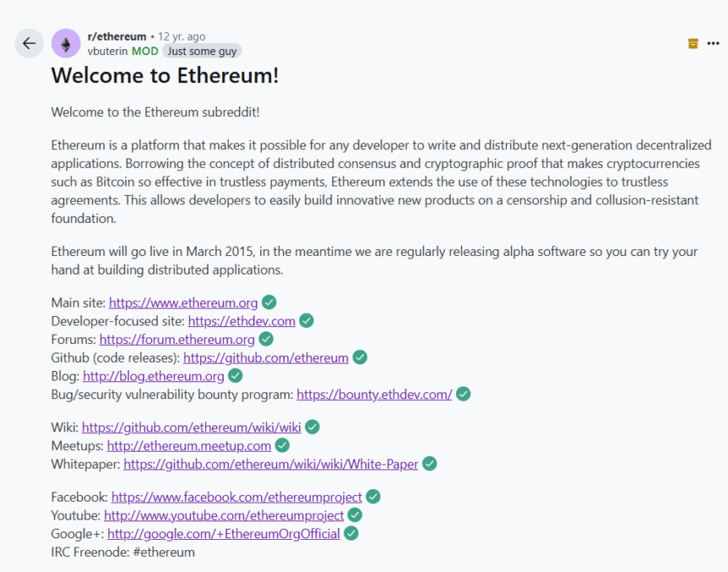Click checkmark icon after bounty.ethdev.com link
The height and width of the screenshot is (572, 728).
tap(464, 394)
